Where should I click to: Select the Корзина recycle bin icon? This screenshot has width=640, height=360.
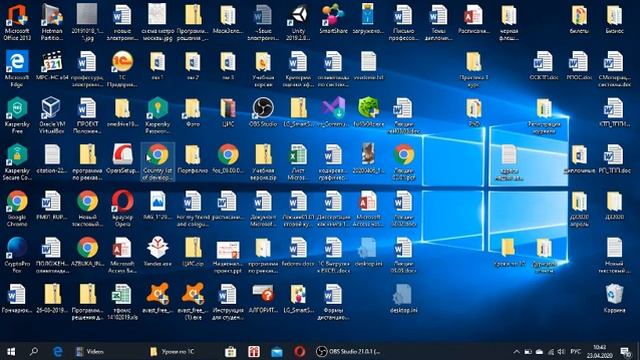(614, 299)
